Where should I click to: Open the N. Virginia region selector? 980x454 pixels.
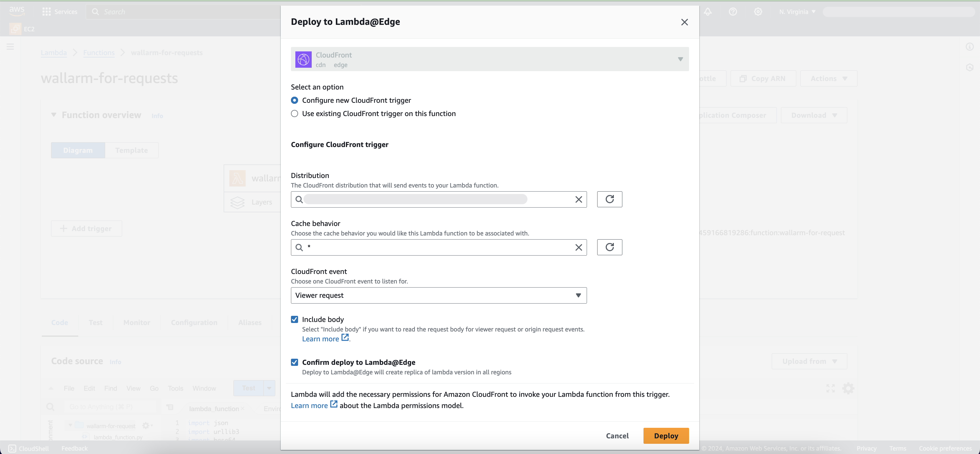tap(797, 12)
